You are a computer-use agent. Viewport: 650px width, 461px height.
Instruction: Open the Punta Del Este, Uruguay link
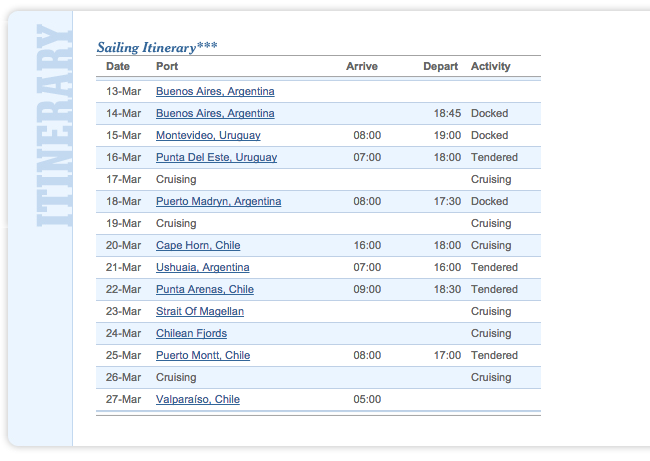[x=216, y=158]
